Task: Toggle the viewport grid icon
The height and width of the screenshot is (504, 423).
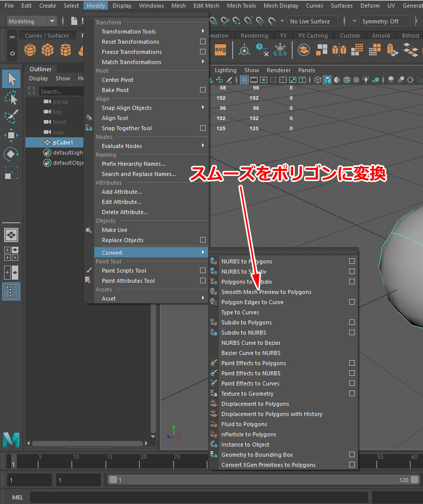Action: (244, 80)
